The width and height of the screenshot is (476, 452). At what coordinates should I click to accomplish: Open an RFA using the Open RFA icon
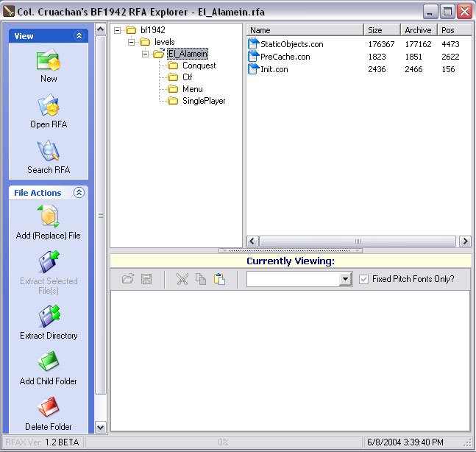pos(49,105)
